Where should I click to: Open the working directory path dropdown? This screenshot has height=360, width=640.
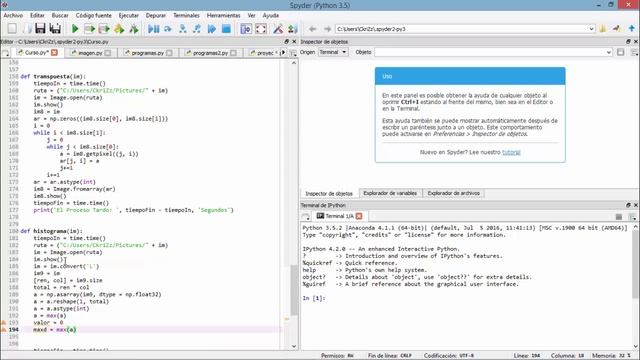point(591,29)
